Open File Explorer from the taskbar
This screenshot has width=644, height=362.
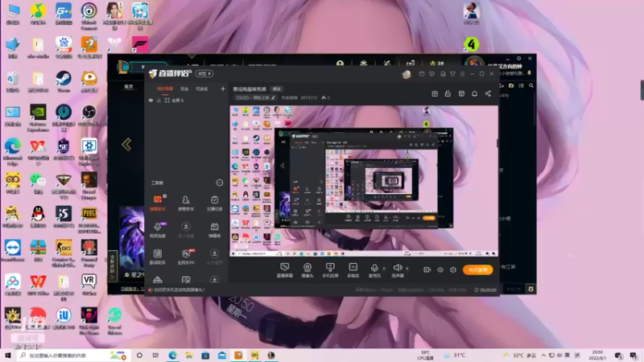pyautogui.click(x=189, y=355)
